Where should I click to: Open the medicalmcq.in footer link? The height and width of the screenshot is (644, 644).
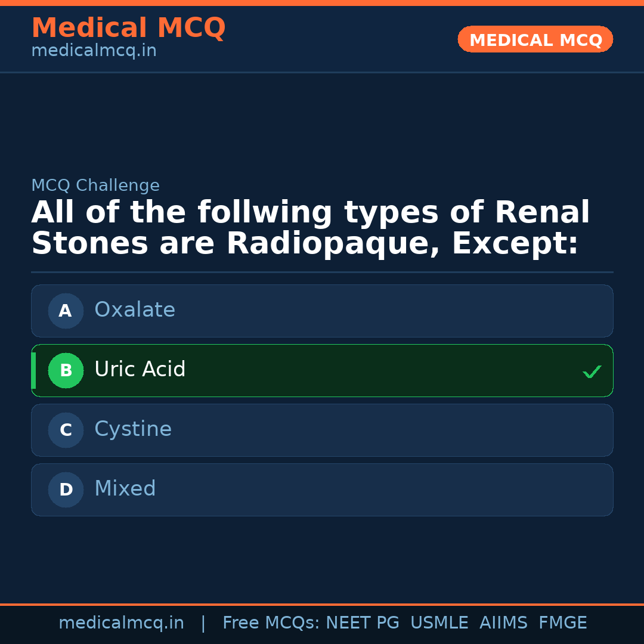coord(121,622)
